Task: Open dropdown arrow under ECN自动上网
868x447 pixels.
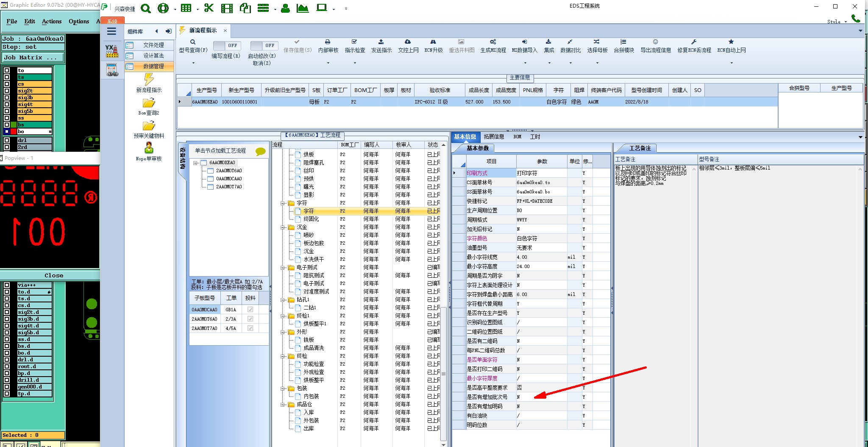Action: 732,63
